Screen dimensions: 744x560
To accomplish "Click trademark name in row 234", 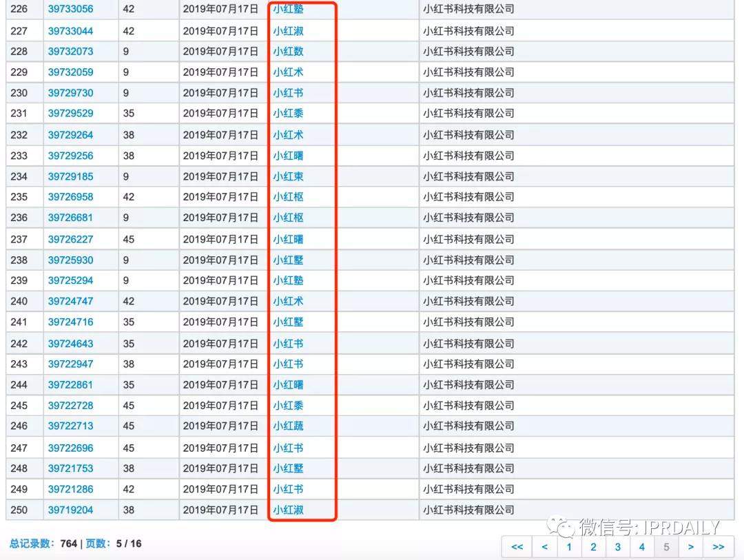I will coord(288,176).
